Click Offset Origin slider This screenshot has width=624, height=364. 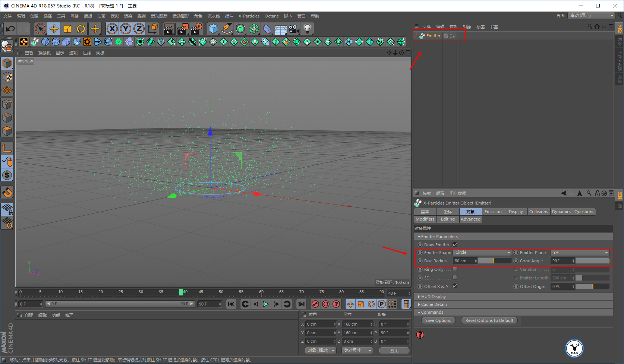click(x=592, y=287)
